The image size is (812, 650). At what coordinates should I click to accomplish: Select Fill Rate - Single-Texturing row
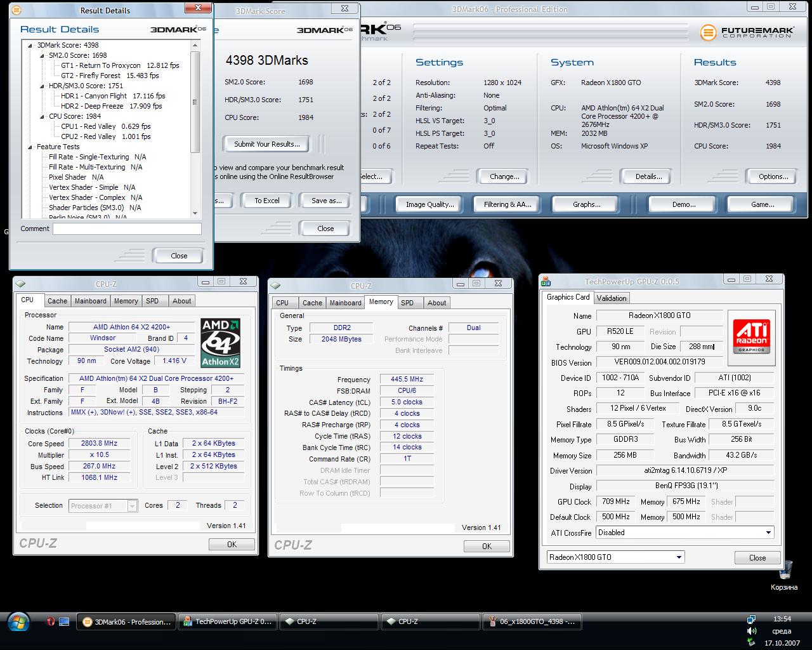coord(97,157)
